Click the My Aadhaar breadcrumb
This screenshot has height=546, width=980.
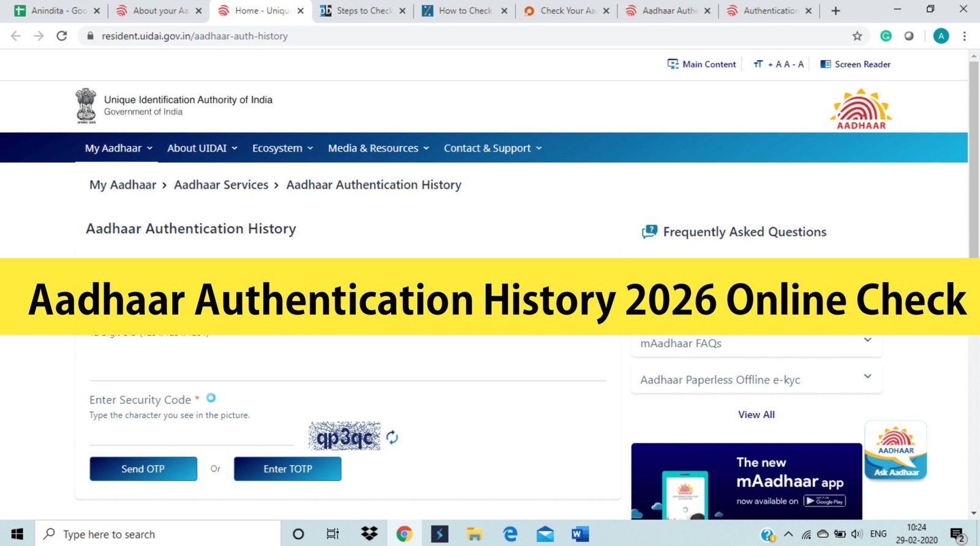tap(123, 185)
